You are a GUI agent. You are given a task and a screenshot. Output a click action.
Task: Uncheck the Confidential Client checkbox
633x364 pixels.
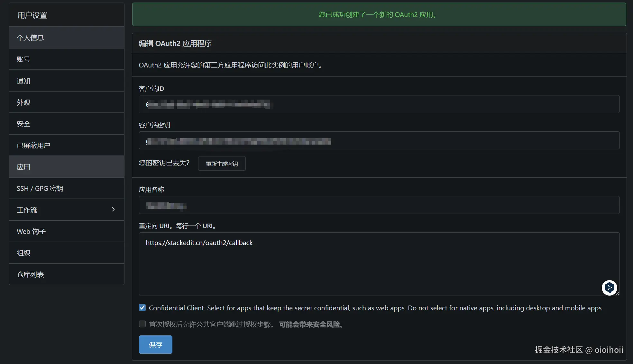point(142,308)
